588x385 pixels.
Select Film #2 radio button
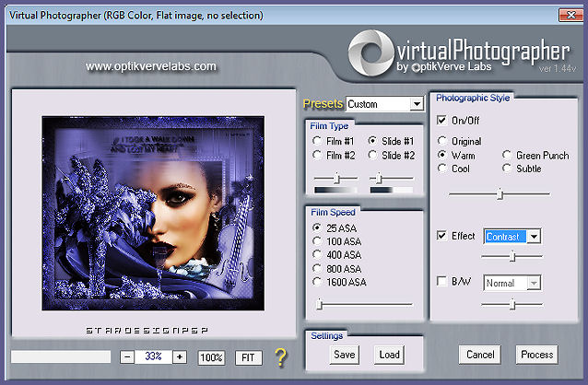click(317, 155)
